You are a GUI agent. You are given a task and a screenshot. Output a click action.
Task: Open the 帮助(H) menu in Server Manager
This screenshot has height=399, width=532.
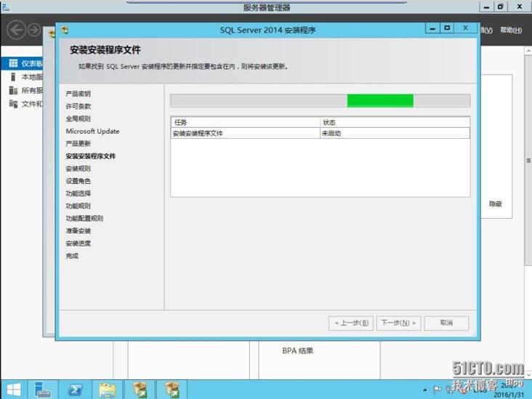coord(511,31)
